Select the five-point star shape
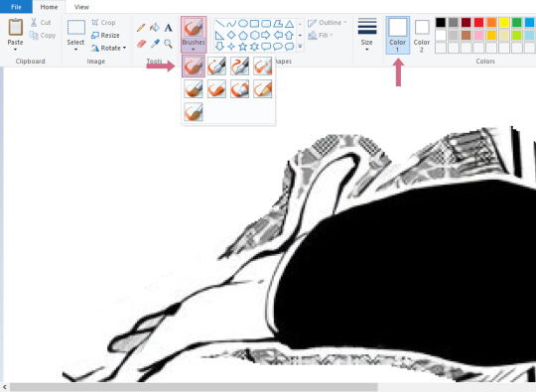The height and width of the screenshot is (392, 536). [243, 47]
